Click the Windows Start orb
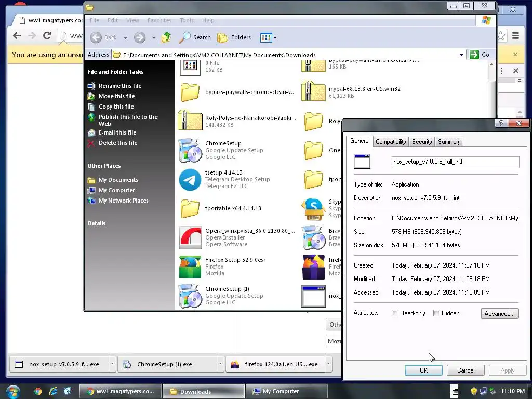 (12, 392)
